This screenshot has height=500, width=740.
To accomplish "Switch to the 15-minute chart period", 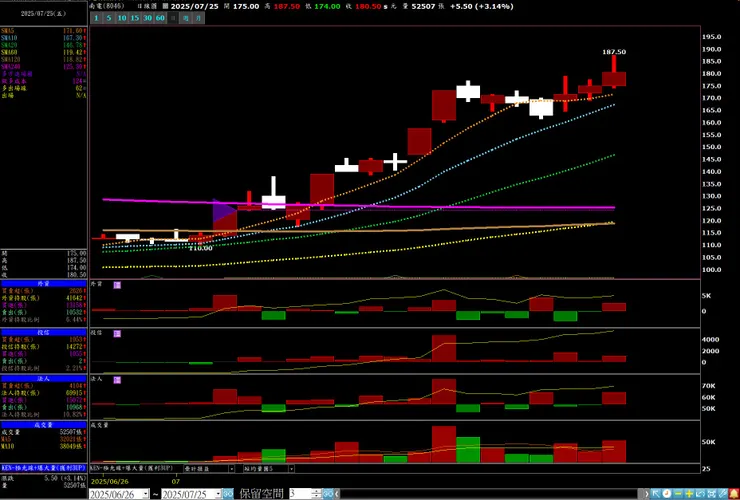I will pyautogui.click(x=135, y=18).
